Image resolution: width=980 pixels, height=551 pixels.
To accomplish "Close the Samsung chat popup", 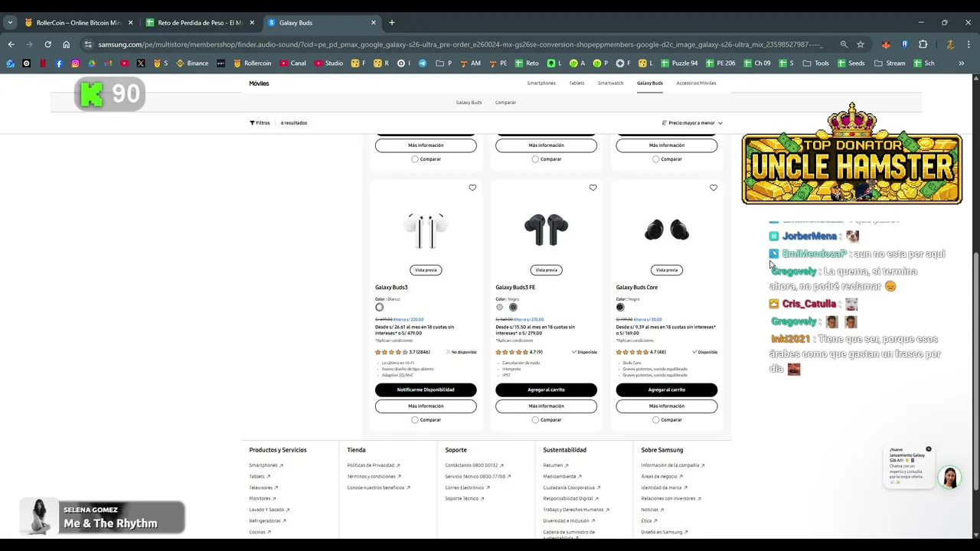I will tap(929, 449).
